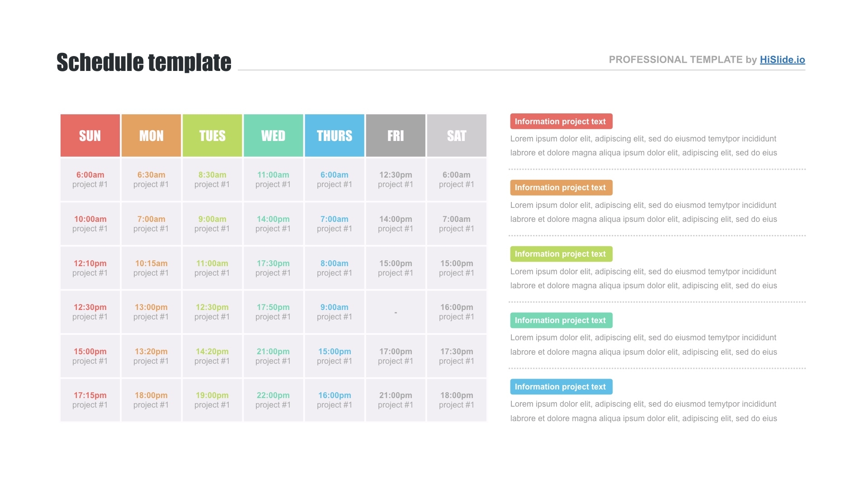Screen dimensions: 868x488
Task: Expand the 22:00pm Wednesday project entry
Action: point(273,400)
